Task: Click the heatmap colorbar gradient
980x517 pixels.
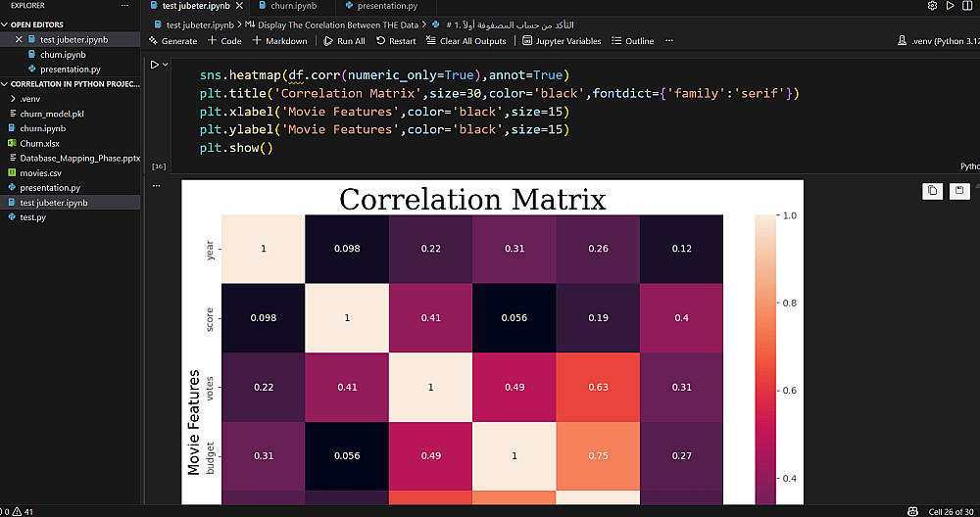Action: point(765,359)
